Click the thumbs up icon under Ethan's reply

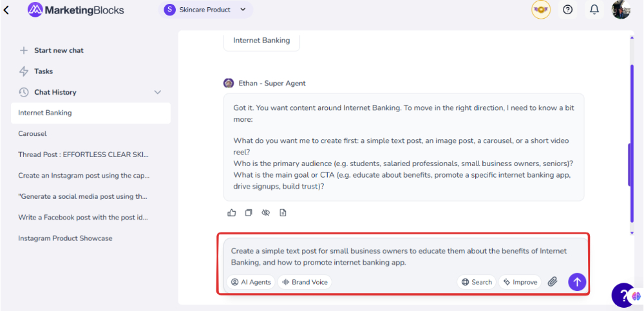232,212
